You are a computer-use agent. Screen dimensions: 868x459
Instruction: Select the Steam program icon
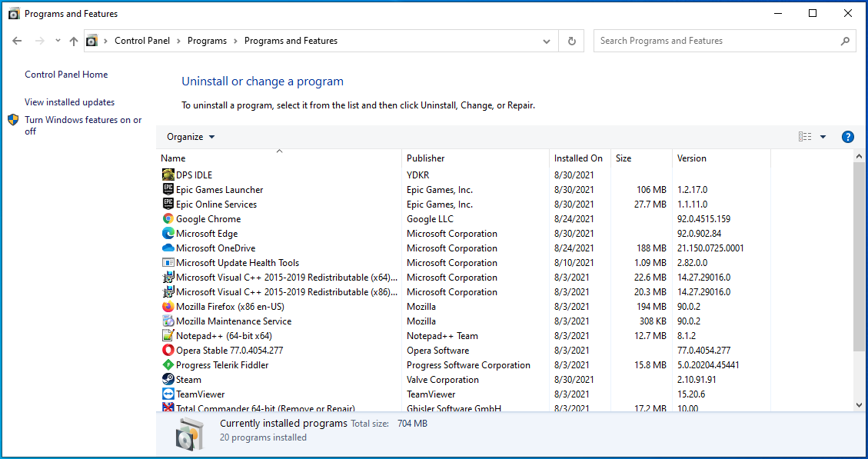168,380
